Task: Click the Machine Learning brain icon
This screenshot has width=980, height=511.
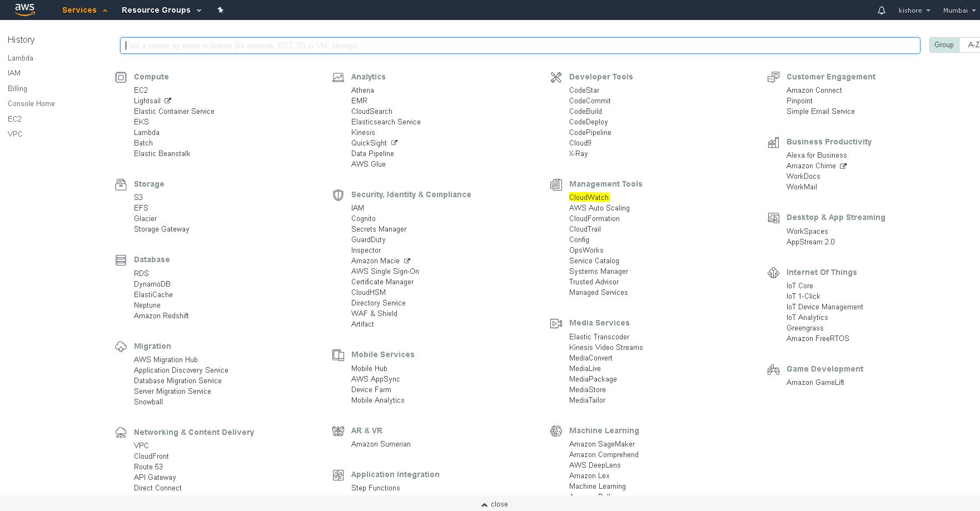Action: point(556,431)
